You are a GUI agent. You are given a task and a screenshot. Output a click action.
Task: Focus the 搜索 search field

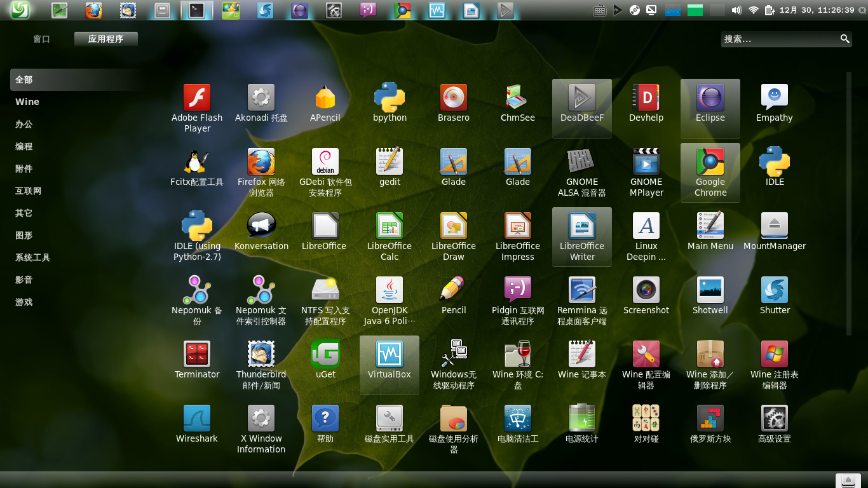[x=787, y=39]
